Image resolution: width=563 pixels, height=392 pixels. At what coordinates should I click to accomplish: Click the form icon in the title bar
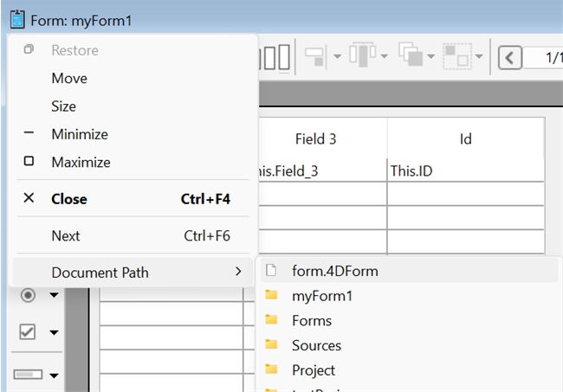16,19
